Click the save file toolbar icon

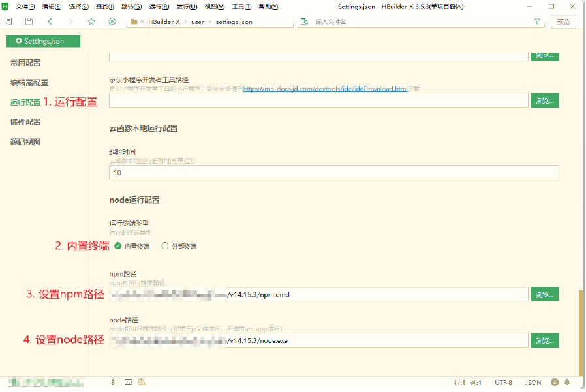(x=29, y=22)
